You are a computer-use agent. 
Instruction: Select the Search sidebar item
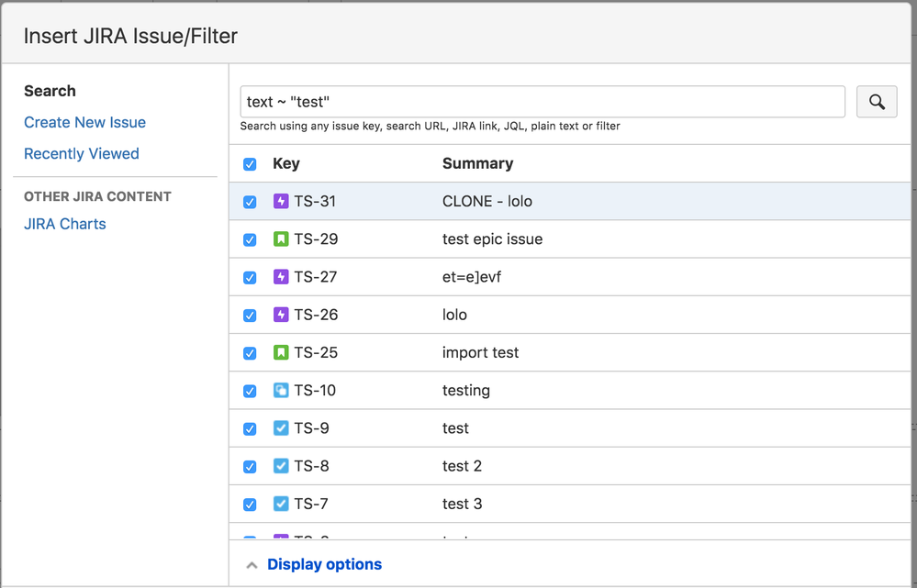[50, 91]
